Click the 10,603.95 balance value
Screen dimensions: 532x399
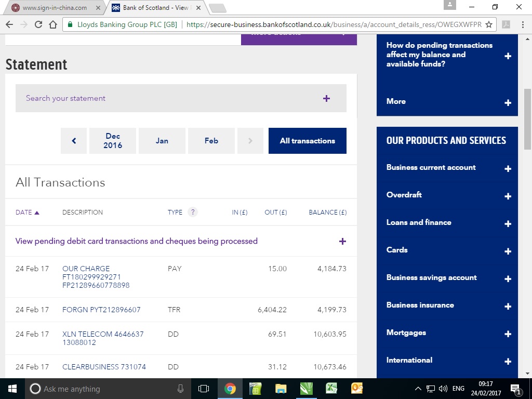click(330, 334)
